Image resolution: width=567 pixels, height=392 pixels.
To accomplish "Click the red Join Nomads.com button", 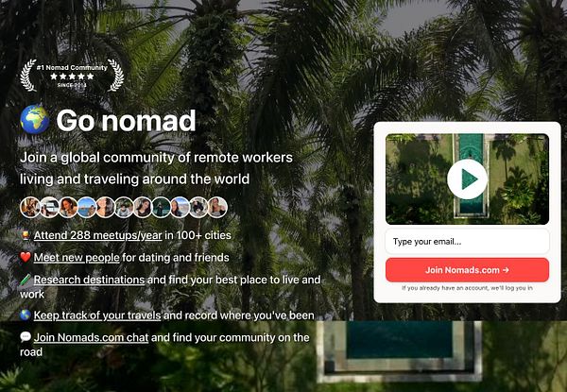I will [x=467, y=270].
